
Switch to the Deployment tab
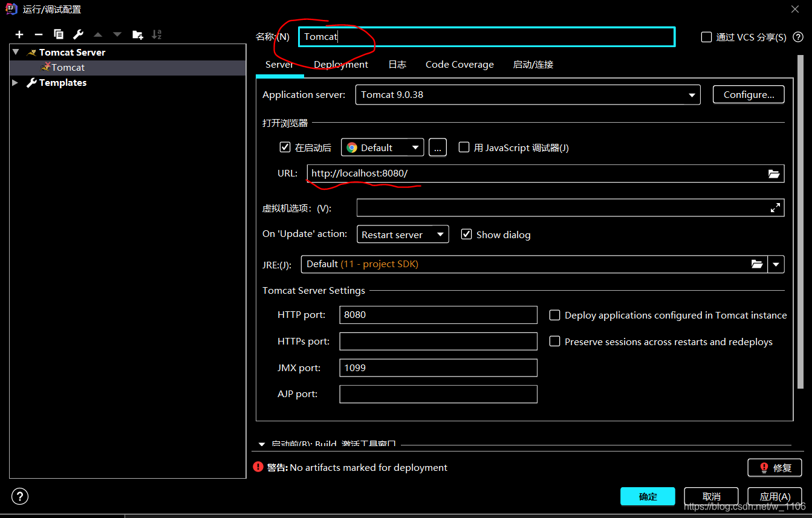click(x=341, y=65)
